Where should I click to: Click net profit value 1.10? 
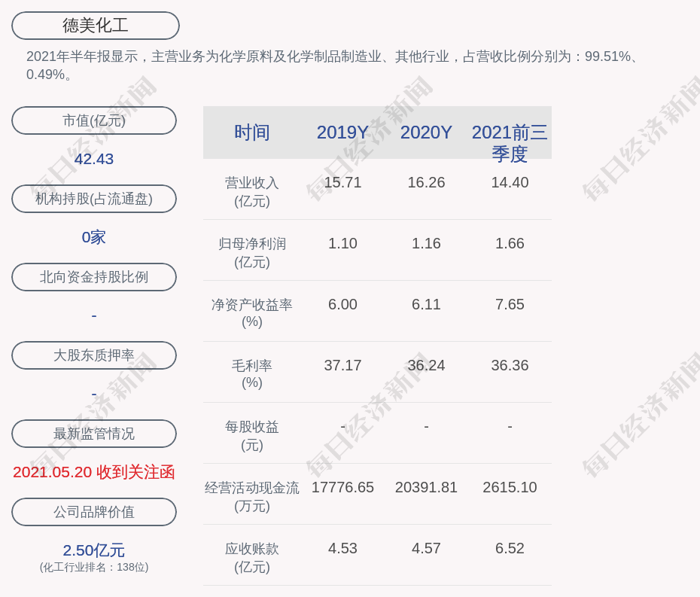click(x=342, y=243)
